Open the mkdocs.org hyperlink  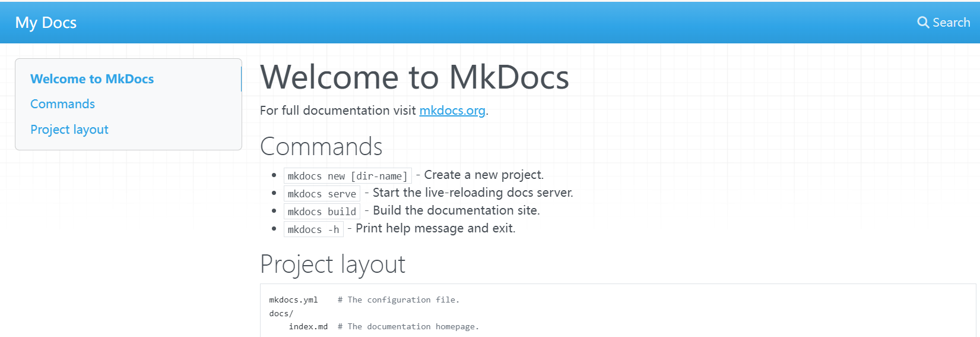[x=452, y=111]
